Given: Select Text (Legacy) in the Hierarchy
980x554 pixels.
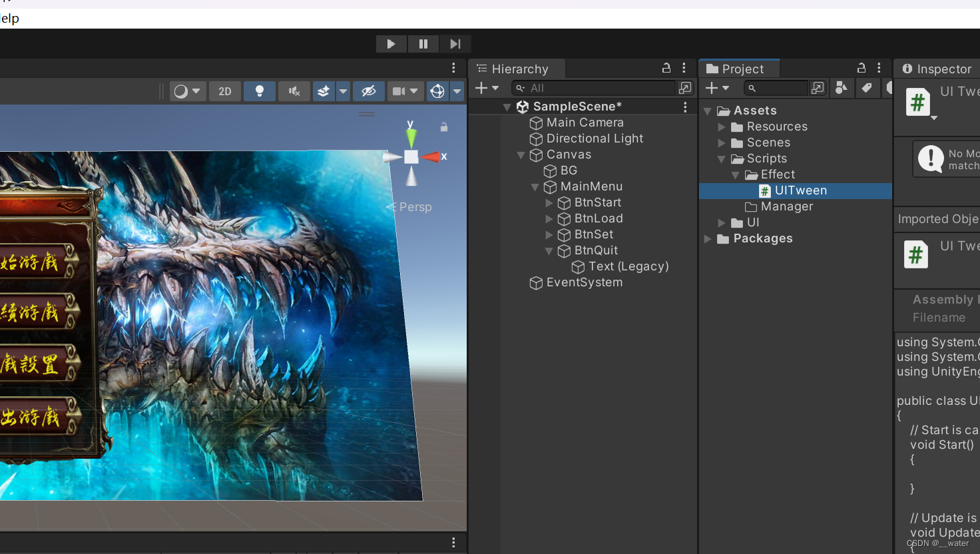Looking at the screenshot, I should 628,266.
